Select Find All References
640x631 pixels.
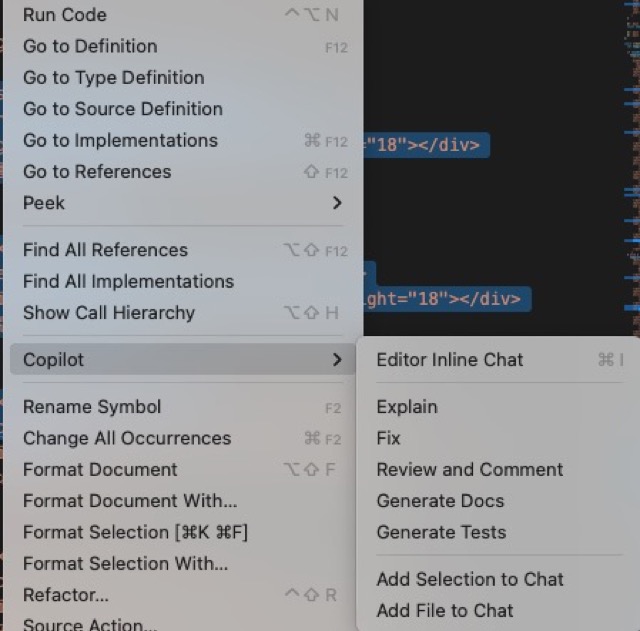(182, 250)
